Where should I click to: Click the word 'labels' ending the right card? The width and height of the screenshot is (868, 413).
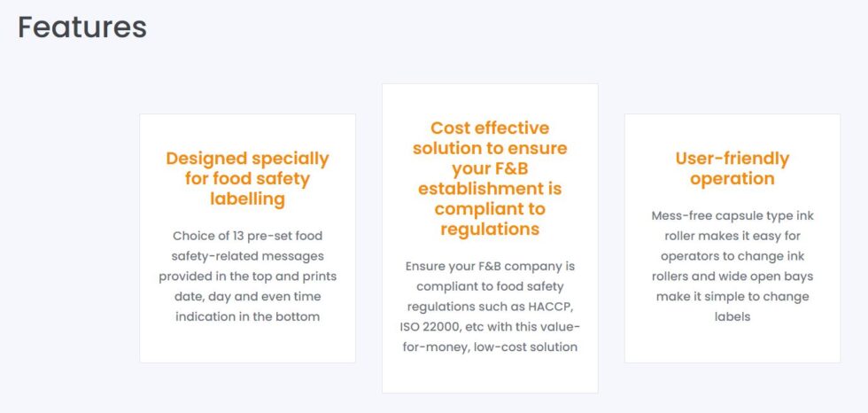click(x=732, y=316)
